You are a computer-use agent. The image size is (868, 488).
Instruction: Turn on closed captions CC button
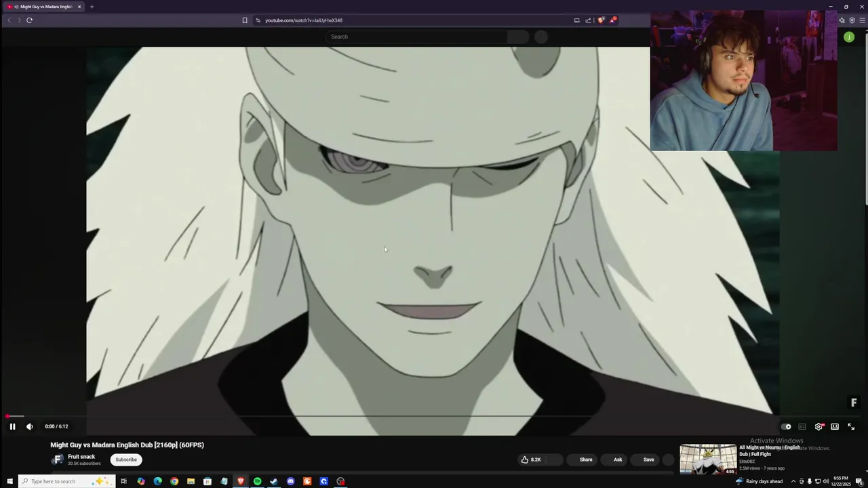(802, 426)
